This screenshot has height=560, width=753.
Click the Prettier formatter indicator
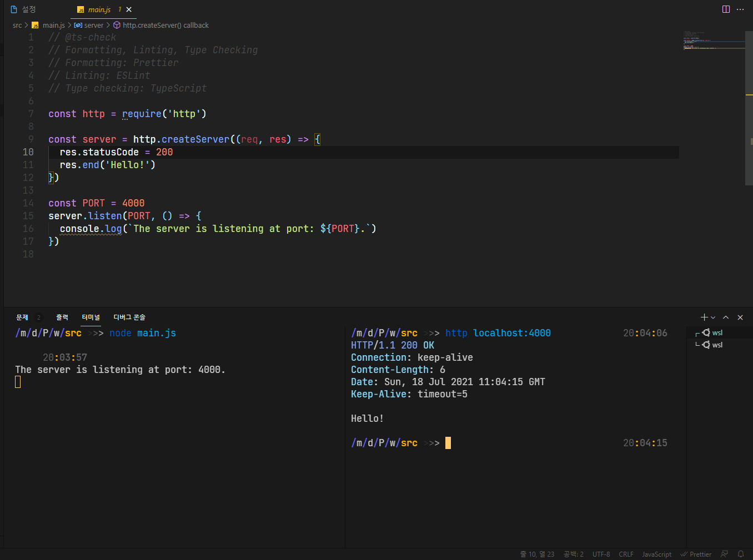(696, 554)
